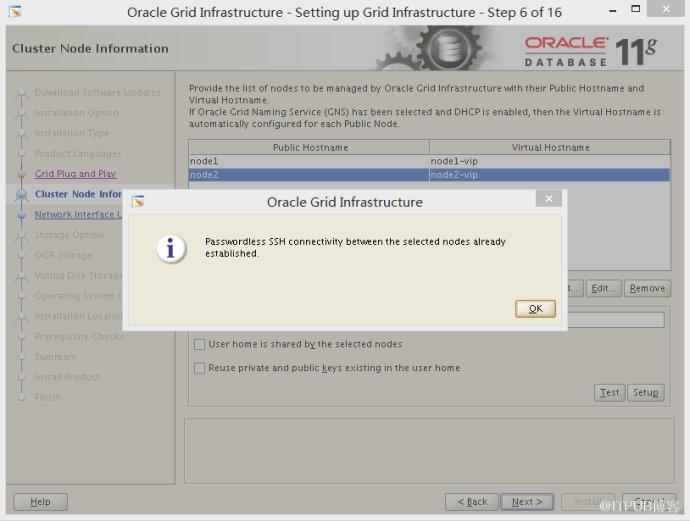Open Help for the installer

tap(40, 502)
